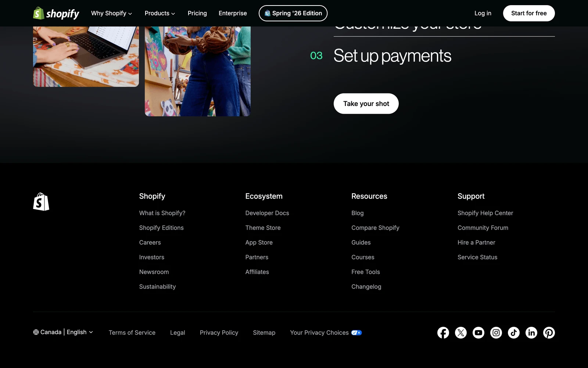Open What is Shopify? link
The height and width of the screenshot is (368, 588).
click(162, 213)
